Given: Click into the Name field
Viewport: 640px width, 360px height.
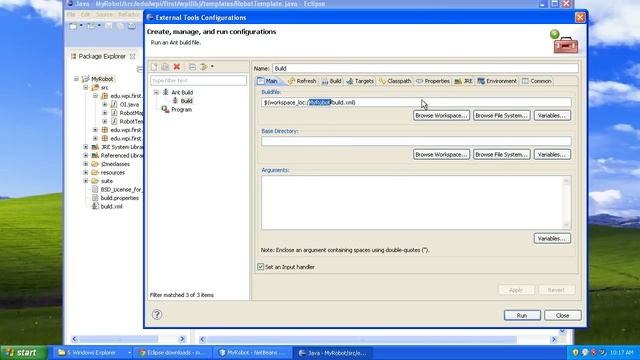Looking at the screenshot, I should pyautogui.click(x=425, y=68).
